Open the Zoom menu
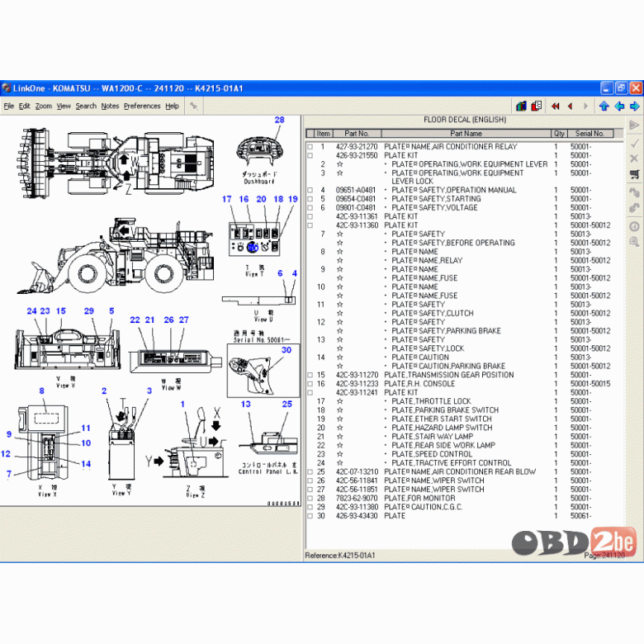The height and width of the screenshot is (644, 644). (43, 106)
